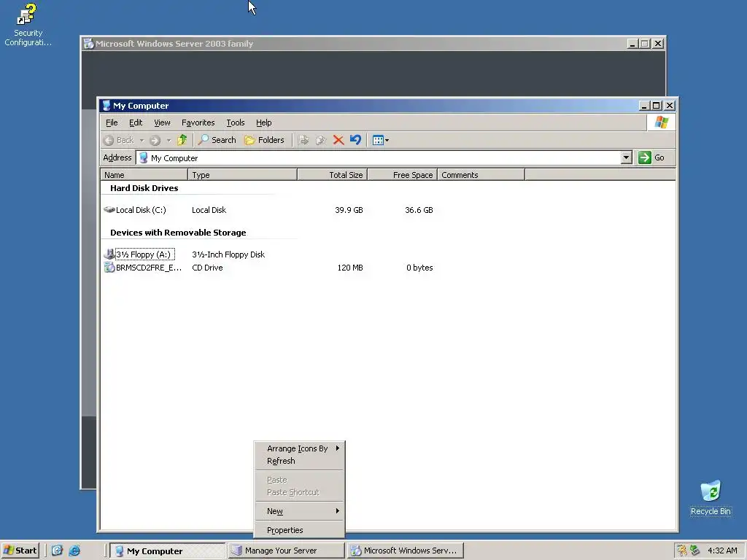
Task: Click the 3½-Inch Floppy Disk type text
Action: pos(228,254)
